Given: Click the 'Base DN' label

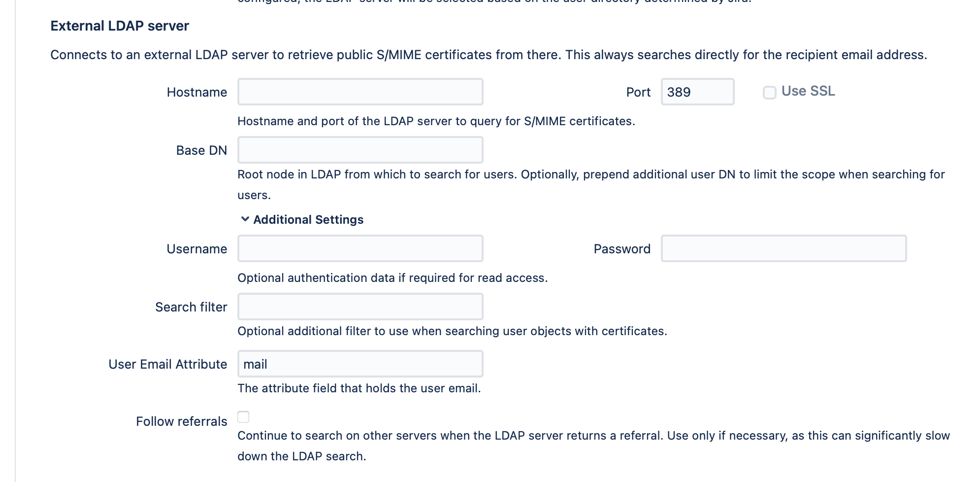Looking at the screenshot, I should pyautogui.click(x=201, y=150).
